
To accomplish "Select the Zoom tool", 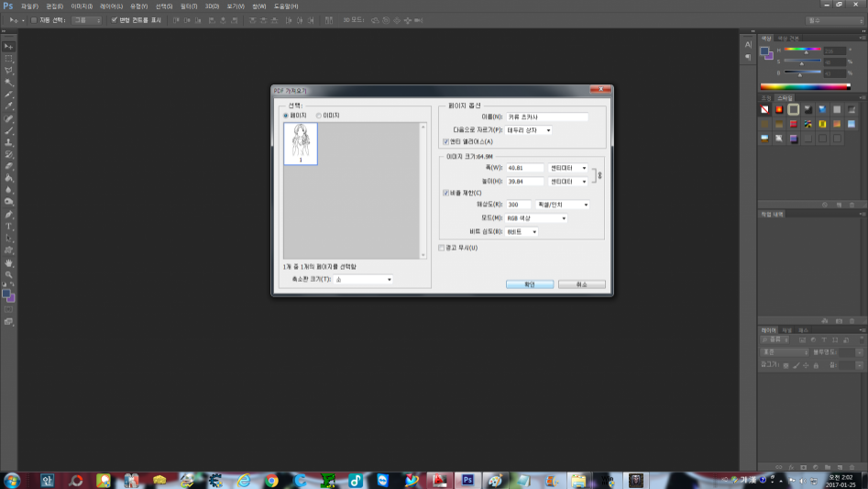I will [9, 274].
